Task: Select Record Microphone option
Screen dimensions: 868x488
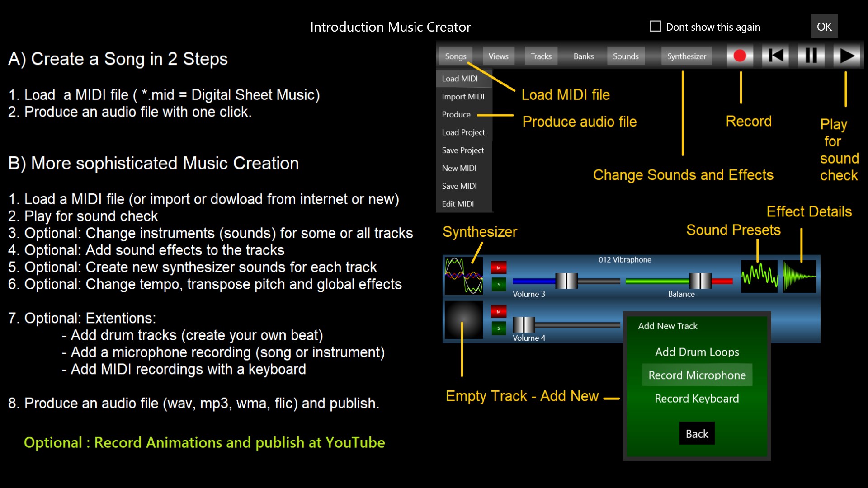Action: 697,375
